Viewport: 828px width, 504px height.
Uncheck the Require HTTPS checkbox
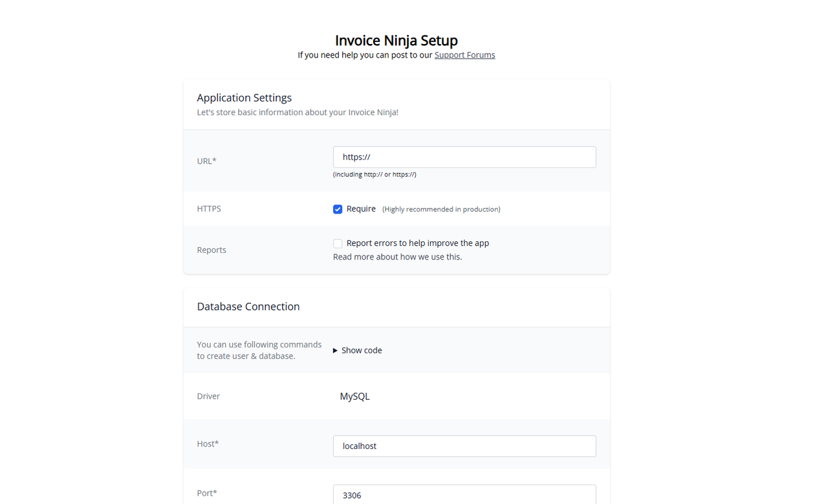[x=338, y=209]
